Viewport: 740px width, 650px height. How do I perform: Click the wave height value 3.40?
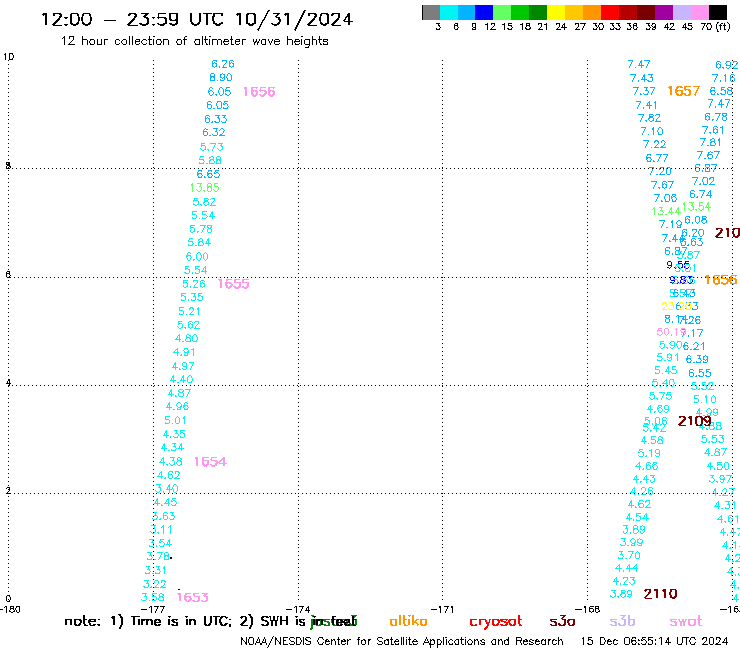[167, 489]
